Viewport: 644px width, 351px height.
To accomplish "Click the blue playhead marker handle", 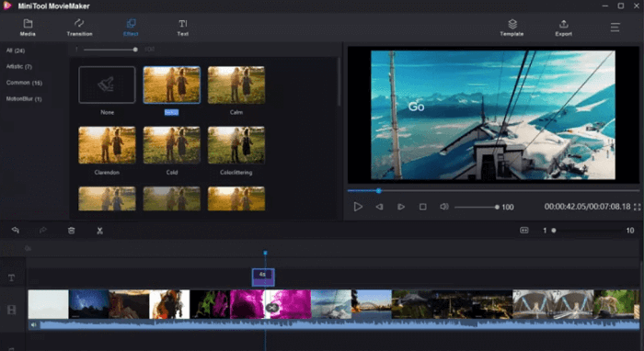I will [265, 253].
